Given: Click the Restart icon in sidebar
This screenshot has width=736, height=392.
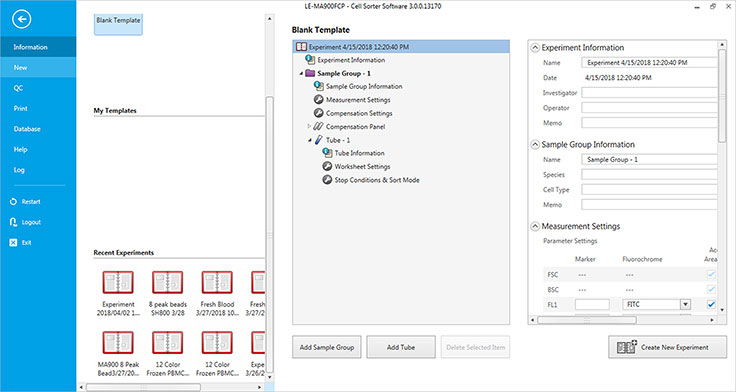Looking at the screenshot, I should coord(13,201).
